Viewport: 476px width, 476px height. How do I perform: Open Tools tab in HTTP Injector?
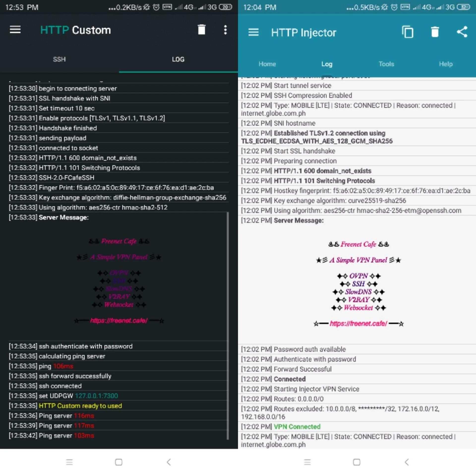pos(386,64)
